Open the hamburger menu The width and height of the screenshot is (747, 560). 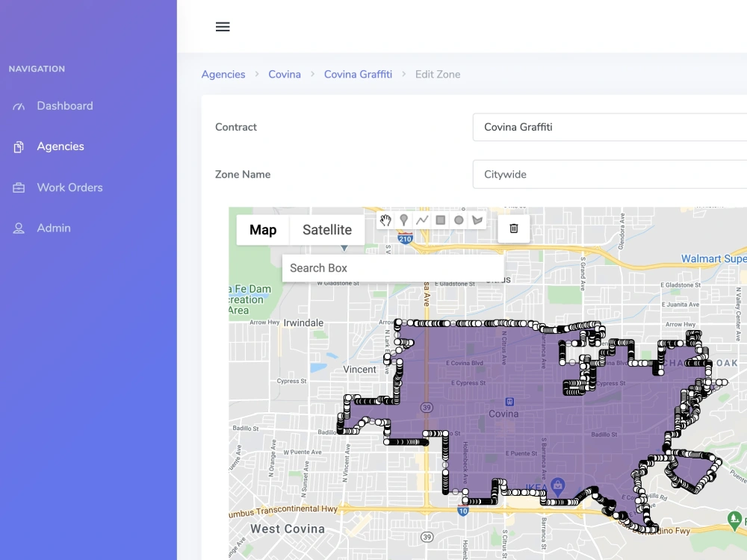click(x=223, y=27)
